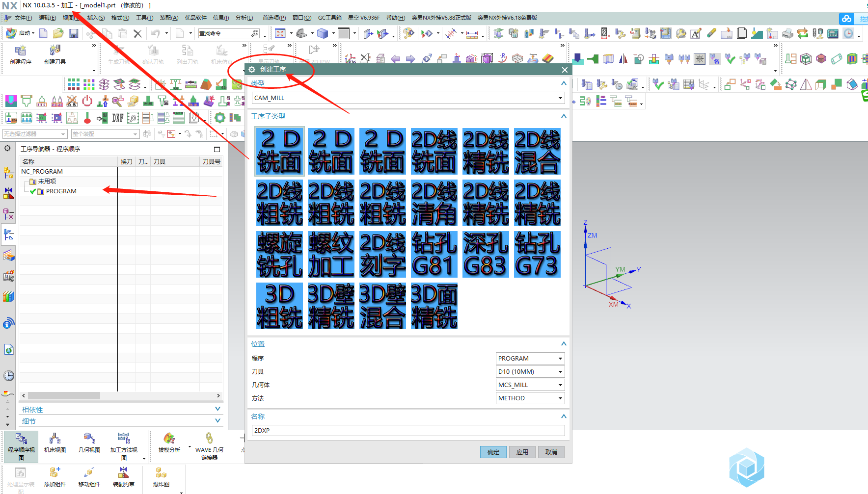The image size is (868, 494).
Task: Select the PROGRAM node in the navigator
Action: click(61, 191)
